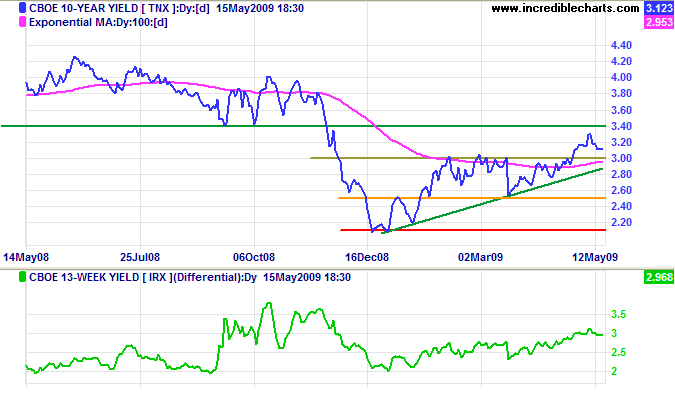Viewport: 675px width, 395px height.
Task: Click the 06Oct08 date axis label
Action: (x=254, y=257)
